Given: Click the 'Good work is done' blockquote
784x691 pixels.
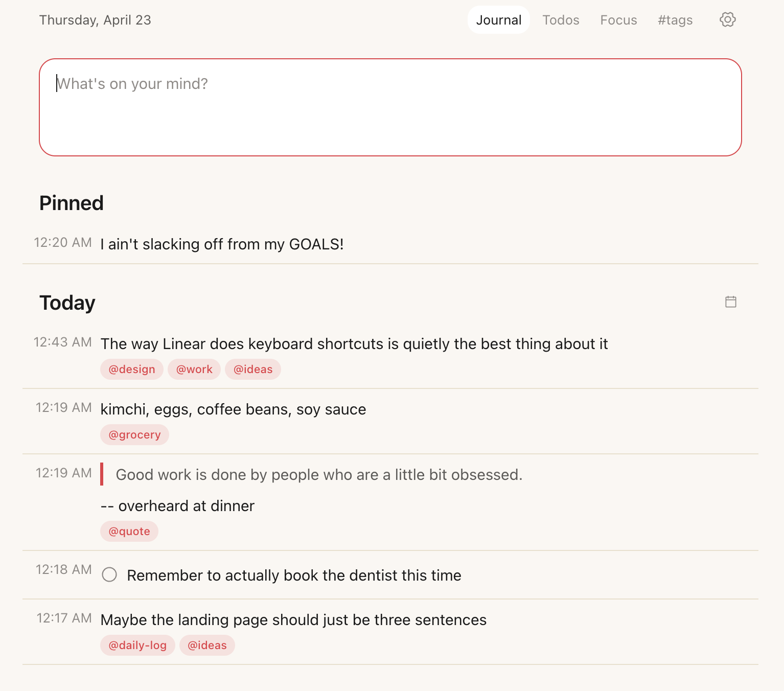Looking at the screenshot, I should coord(318,475).
